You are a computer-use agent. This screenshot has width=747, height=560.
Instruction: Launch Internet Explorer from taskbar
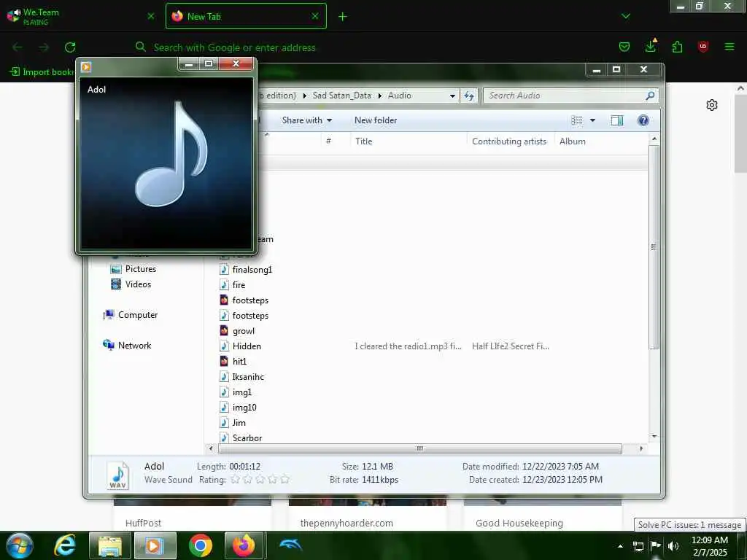(64, 545)
